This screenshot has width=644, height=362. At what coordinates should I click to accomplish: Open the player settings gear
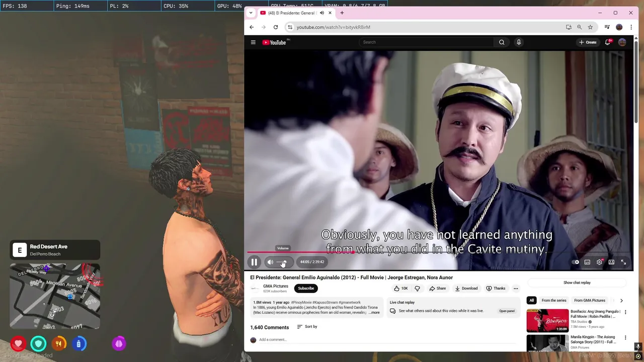599,262
